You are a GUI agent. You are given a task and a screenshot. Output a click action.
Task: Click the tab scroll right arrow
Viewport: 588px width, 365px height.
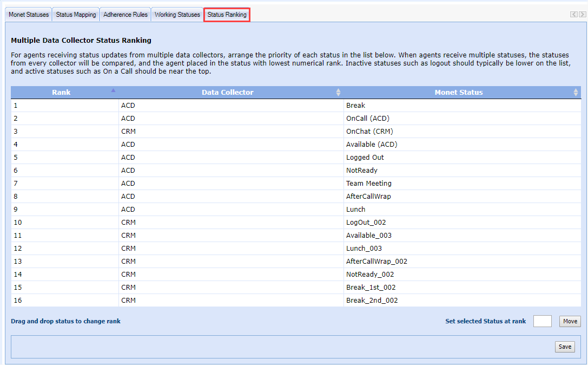(x=582, y=15)
